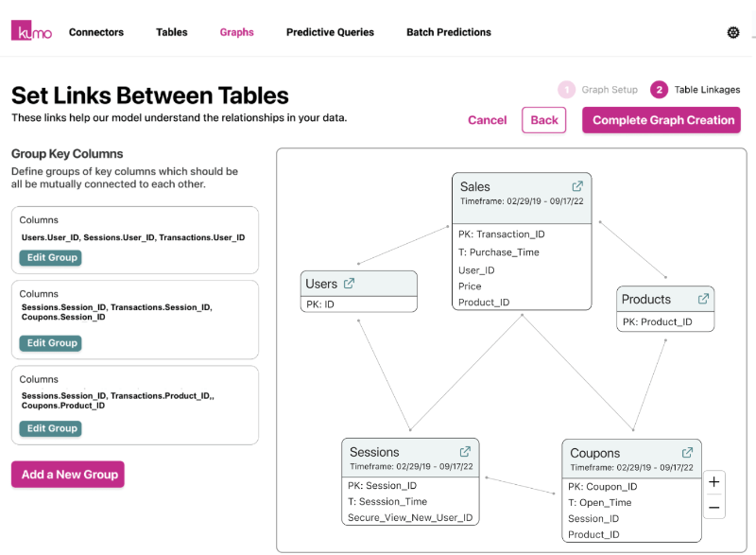Go to the Connectors tab
The width and height of the screenshot is (756, 555).
[x=96, y=32]
